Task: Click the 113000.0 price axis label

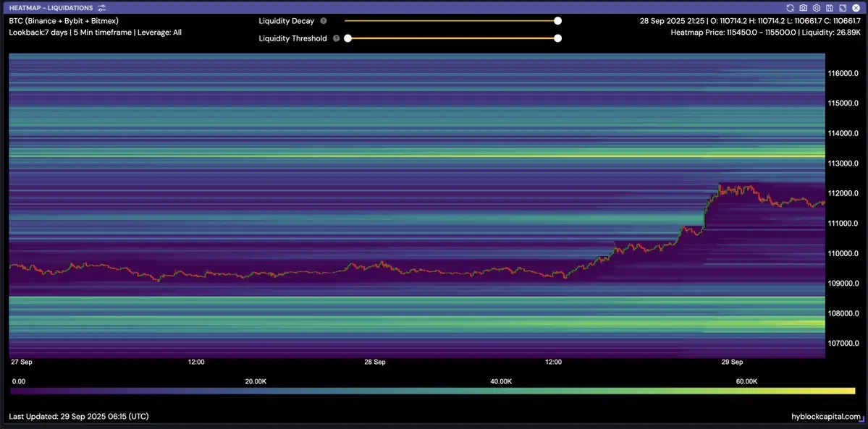Action: (x=843, y=163)
